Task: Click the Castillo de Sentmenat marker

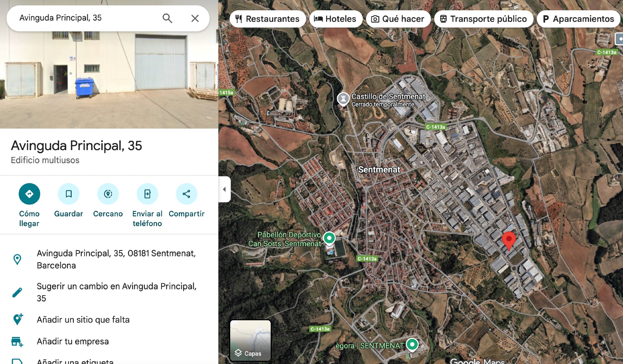Action: click(x=343, y=99)
